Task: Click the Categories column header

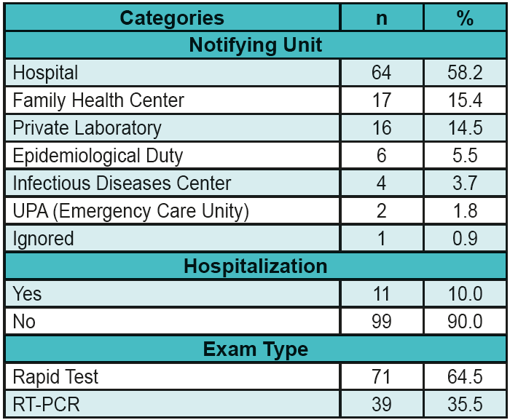Action: tap(172, 18)
